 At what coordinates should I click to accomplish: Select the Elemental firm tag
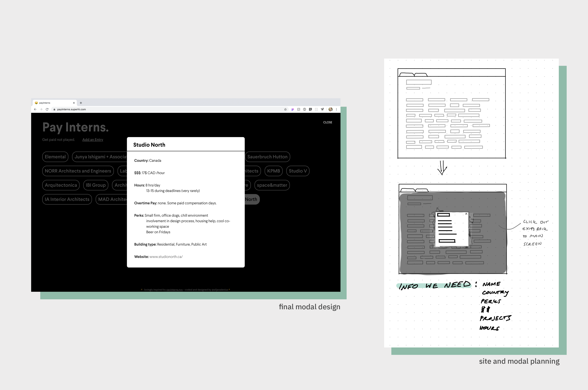pyautogui.click(x=55, y=157)
